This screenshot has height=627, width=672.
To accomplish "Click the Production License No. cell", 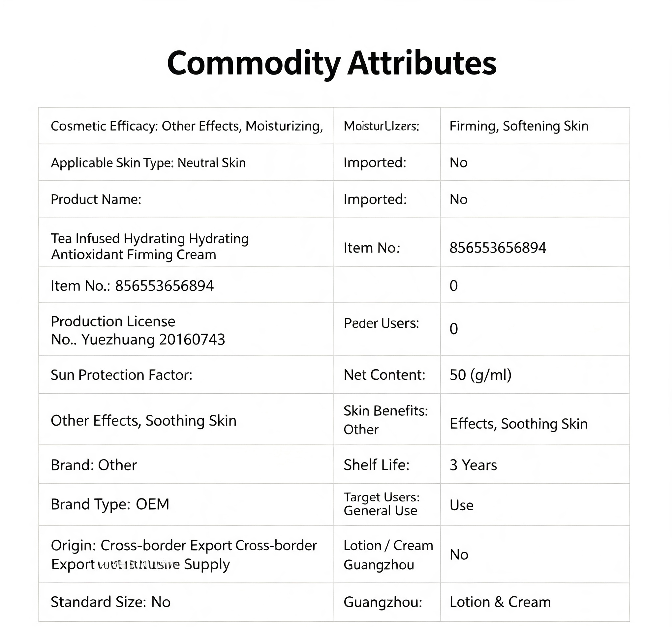I will (x=186, y=329).
